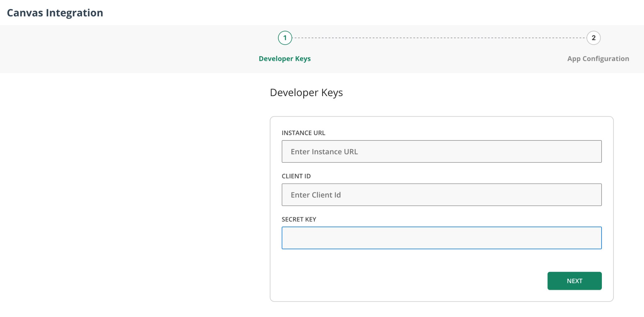Click the INSTANCE URL field label
Image resolution: width=644 pixels, height=317 pixels.
(303, 133)
